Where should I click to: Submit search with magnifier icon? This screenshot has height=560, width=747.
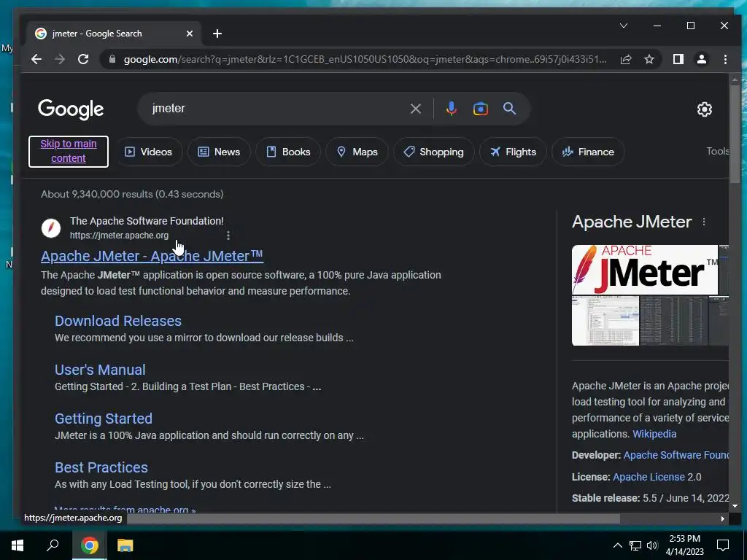(x=509, y=109)
